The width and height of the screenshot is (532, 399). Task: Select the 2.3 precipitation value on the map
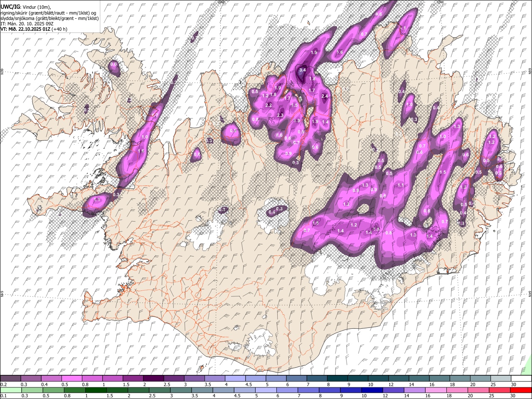click(280, 115)
